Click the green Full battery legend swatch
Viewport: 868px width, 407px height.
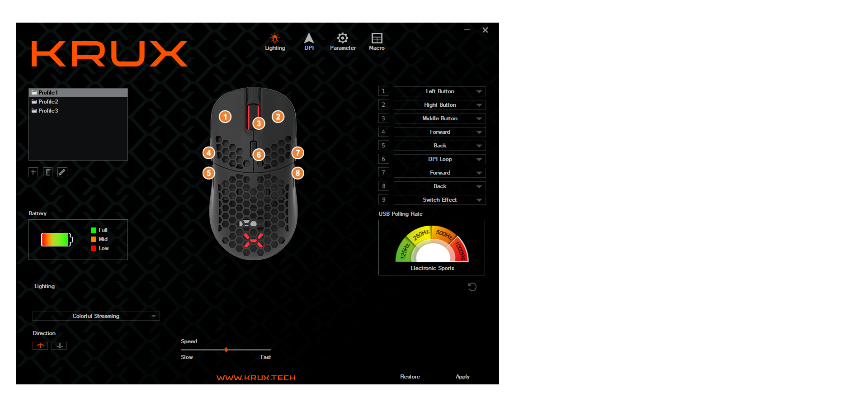click(x=94, y=230)
